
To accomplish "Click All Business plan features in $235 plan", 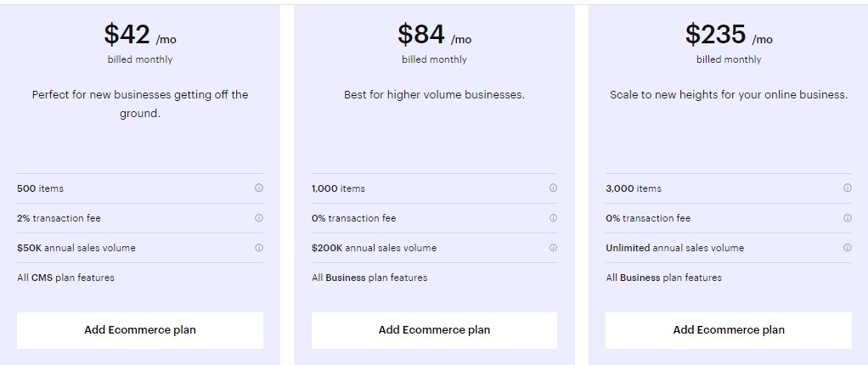I will point(664,278).
